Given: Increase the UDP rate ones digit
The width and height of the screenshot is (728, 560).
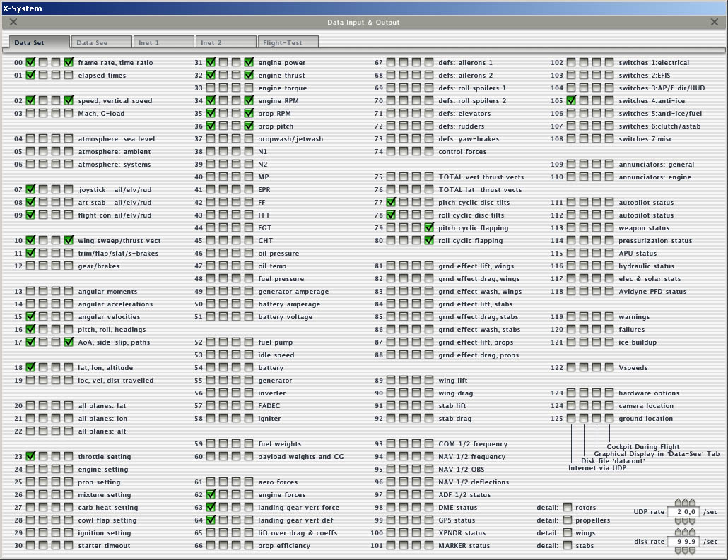Looking at the screenshot, I should [686, 503].
